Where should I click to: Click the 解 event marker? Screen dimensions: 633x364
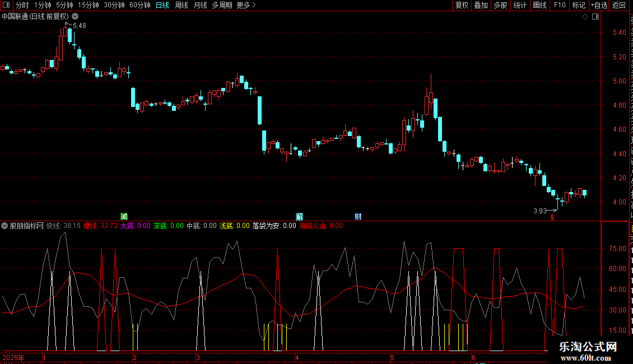pos(299,217)
